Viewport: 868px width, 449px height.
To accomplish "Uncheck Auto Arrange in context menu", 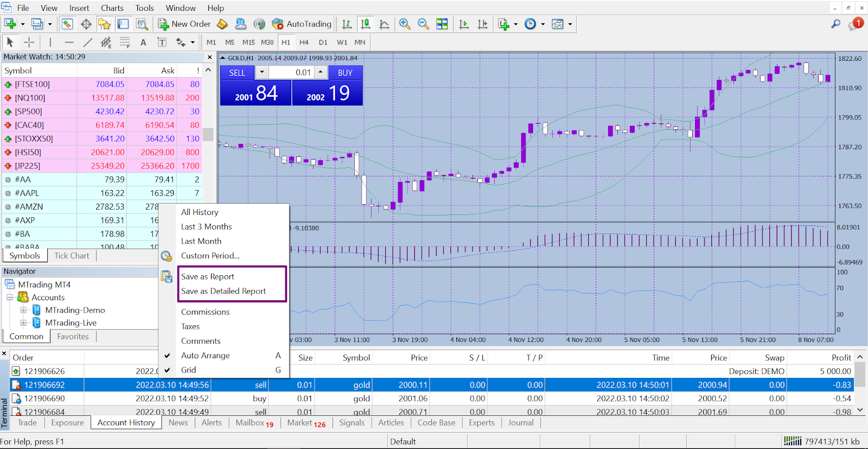I will pos(224,356).
